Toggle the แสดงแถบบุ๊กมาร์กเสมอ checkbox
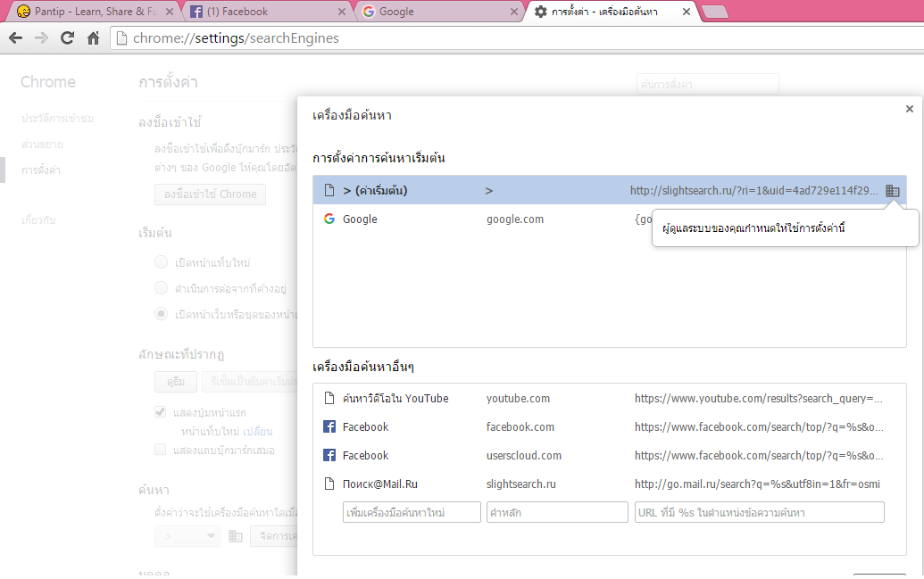This screenshot has height=579, width=924. pyautogui.click(x=161, y=450)
